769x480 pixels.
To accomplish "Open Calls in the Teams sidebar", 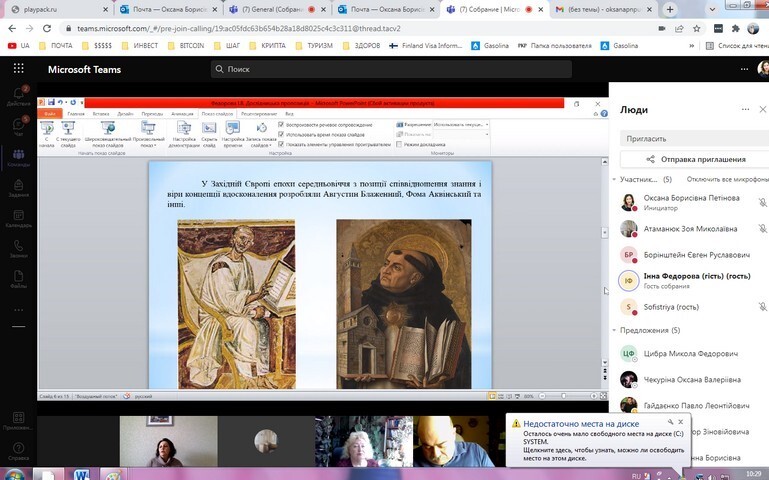I will (17, 250).
